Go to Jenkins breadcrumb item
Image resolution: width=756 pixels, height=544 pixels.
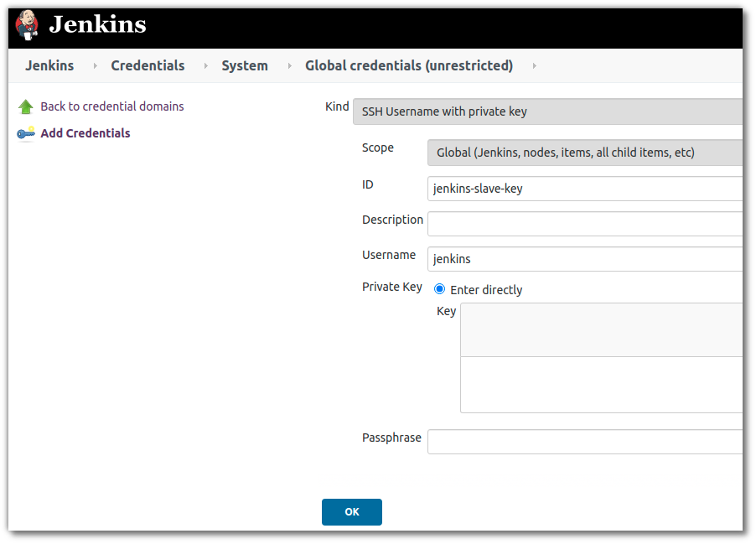(49, 65)
